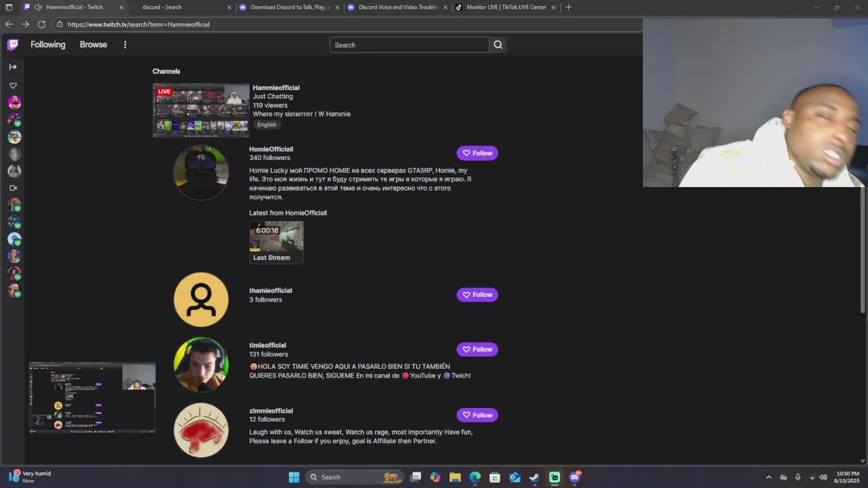Follow the zimmieofficial channel
The image size is (868, 488).
(x=477, y=415)
